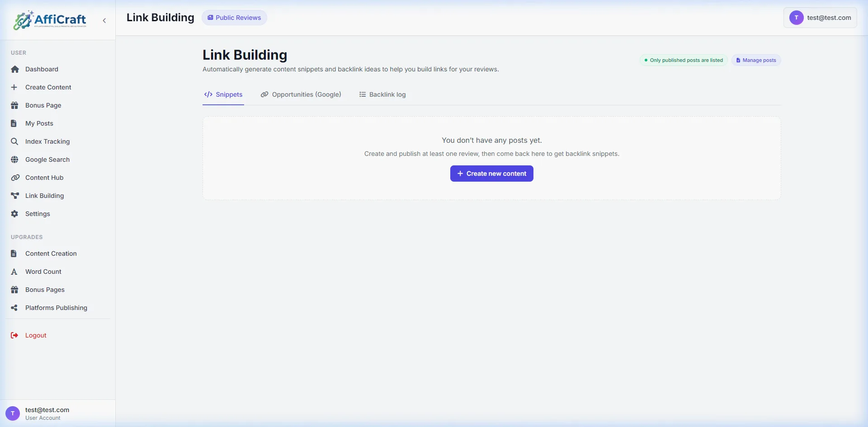
Task: Select the Platforms Publishing share icon
Action: (15, 308)
